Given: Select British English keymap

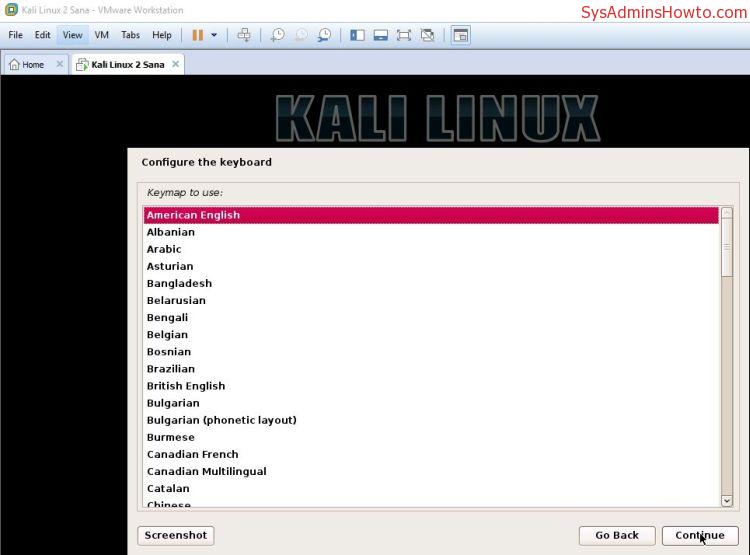Looking at the screenshot, I should tap(186, 386).
